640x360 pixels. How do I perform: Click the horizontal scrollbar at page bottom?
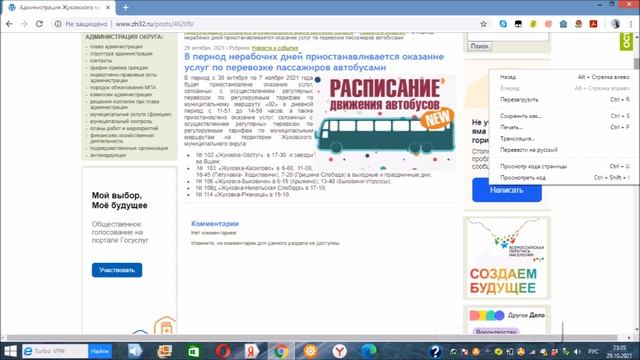pos(312,338)
